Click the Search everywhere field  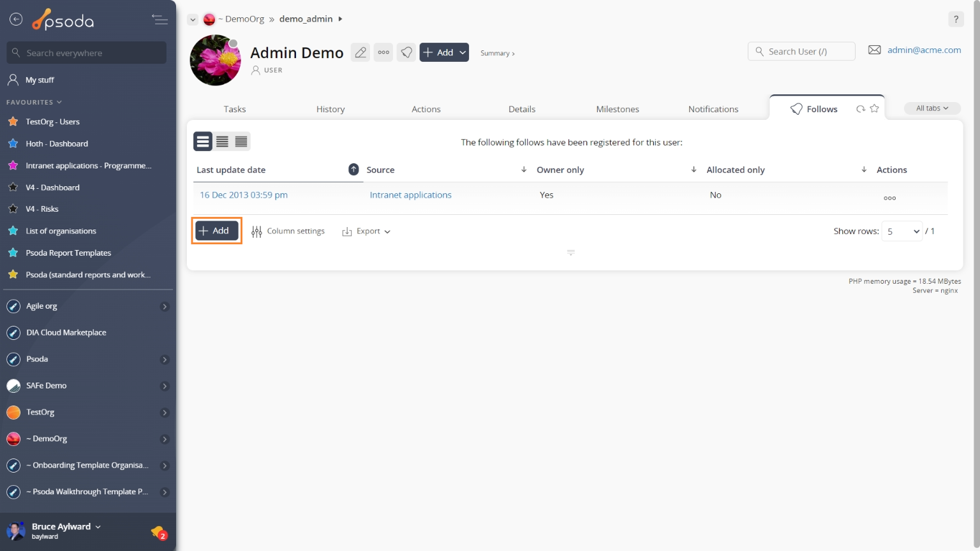coord(87,53)
